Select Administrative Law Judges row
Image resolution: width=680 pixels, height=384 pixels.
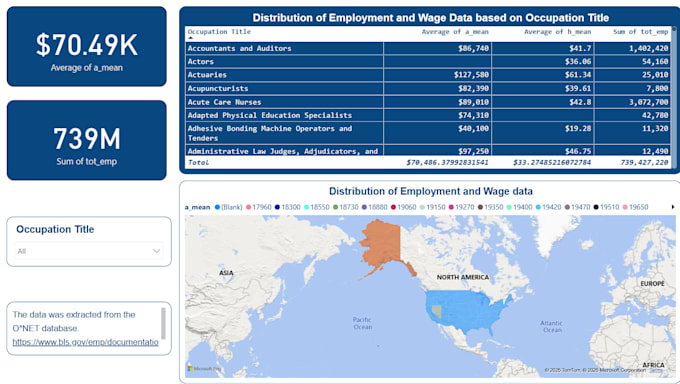pos(428,151)
